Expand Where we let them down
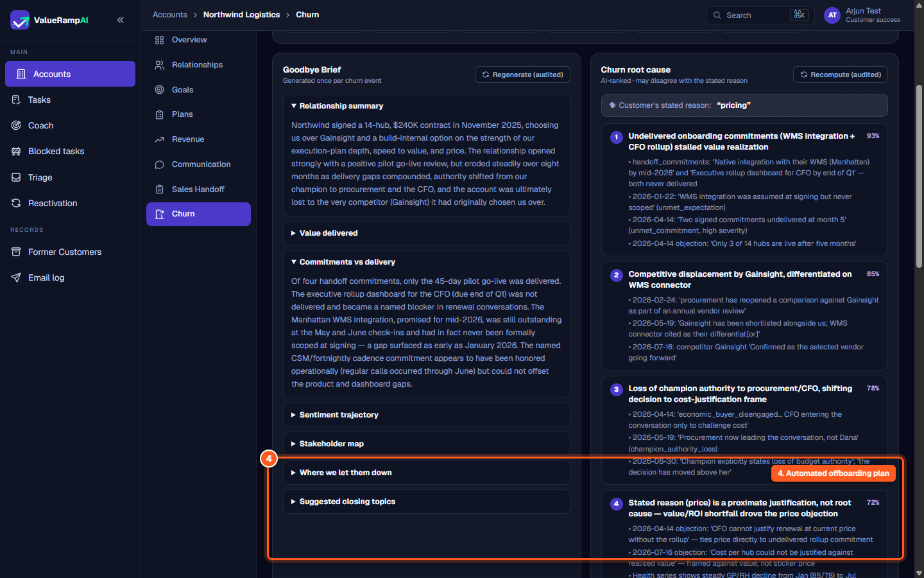 [427, 473]
